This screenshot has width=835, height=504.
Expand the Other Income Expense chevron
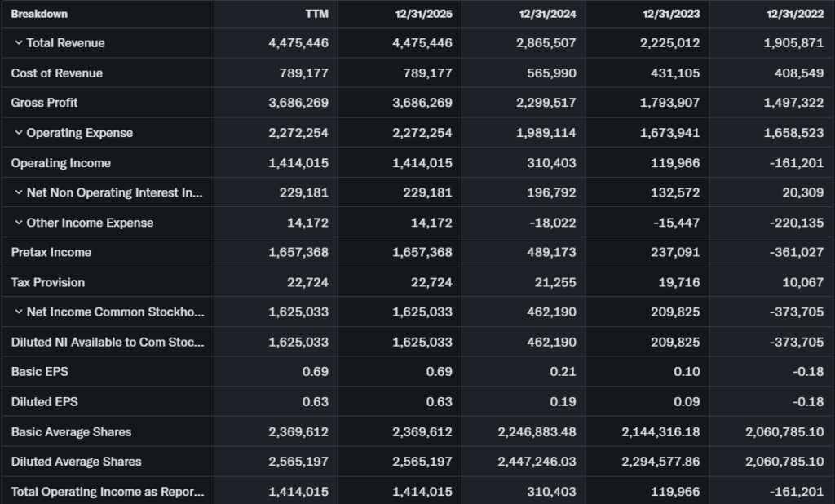click(x=18, y=223)
